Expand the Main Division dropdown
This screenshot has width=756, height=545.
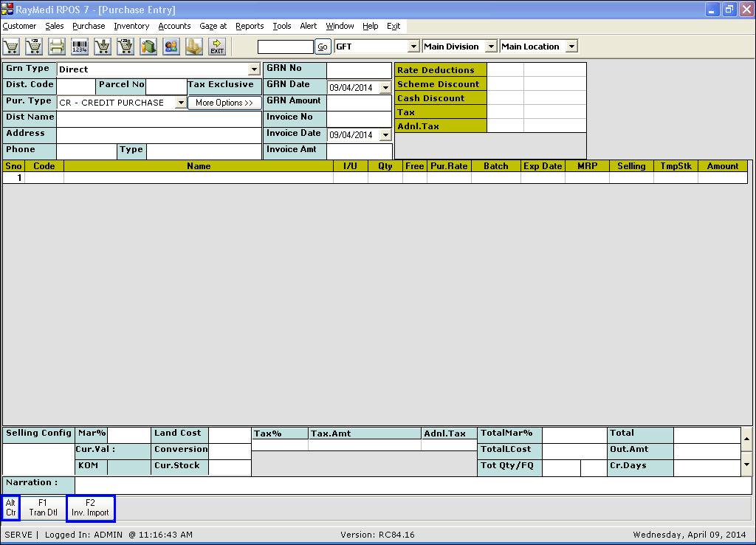491,47
